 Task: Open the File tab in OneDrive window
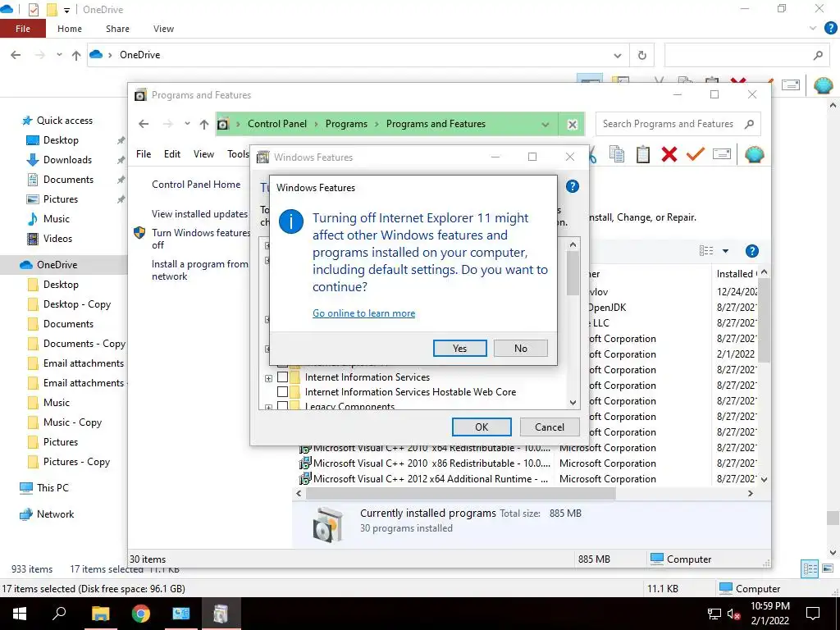(x=22, y=29)
